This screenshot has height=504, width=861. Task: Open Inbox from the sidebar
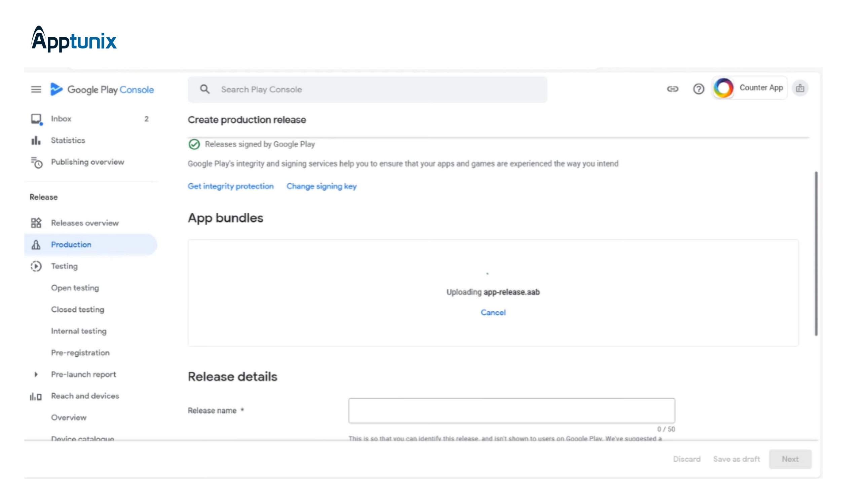[61, 119]
